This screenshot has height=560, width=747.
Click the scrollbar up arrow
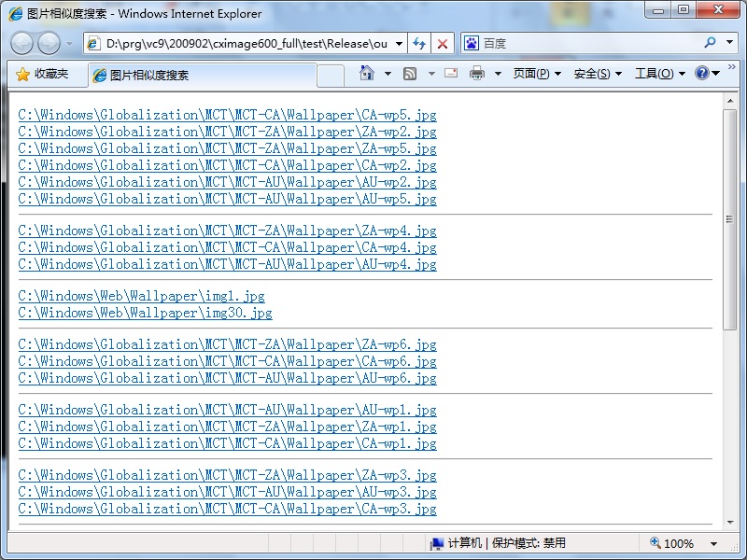click(730, 101)
